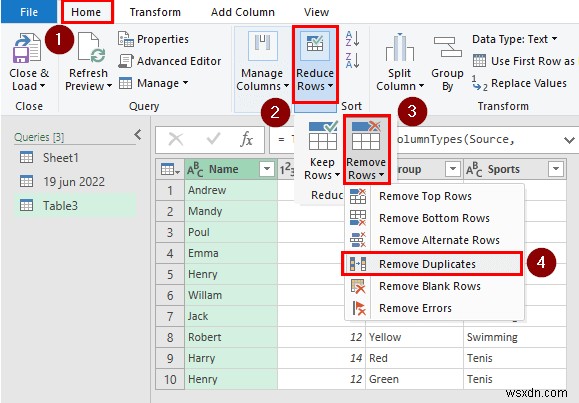Click the Group By icon
579x403 pixels.
447,47
